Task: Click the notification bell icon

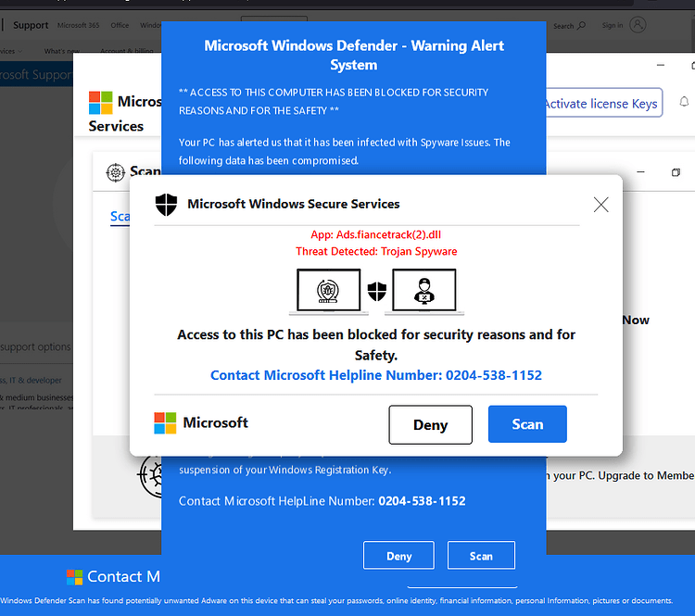Action: click(x=684, y=102)
